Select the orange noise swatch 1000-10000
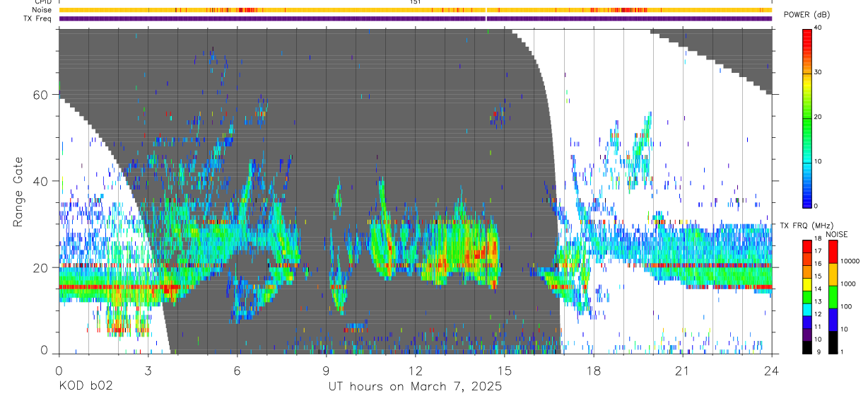868x401 pixels. pos(832,274)
